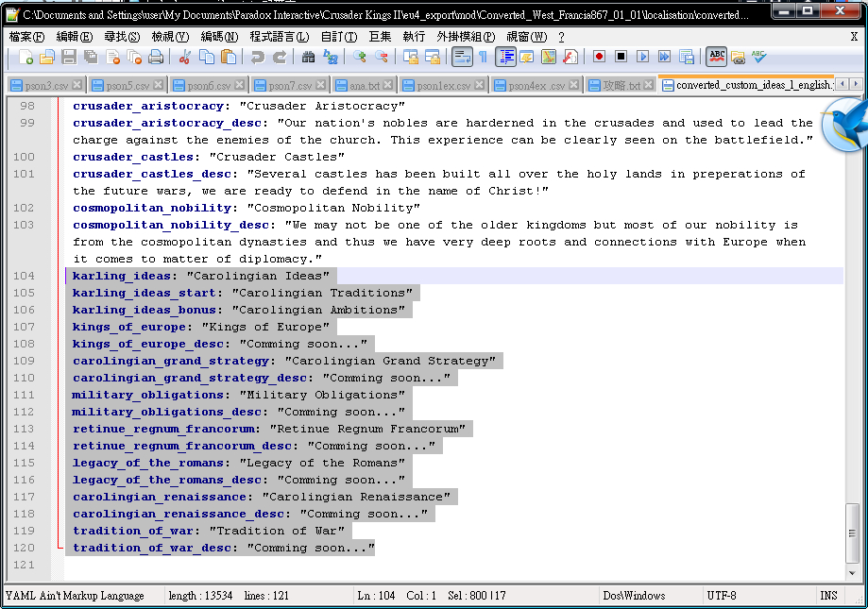Toggle synchronized vertical scrolling

tap(411, 57)
